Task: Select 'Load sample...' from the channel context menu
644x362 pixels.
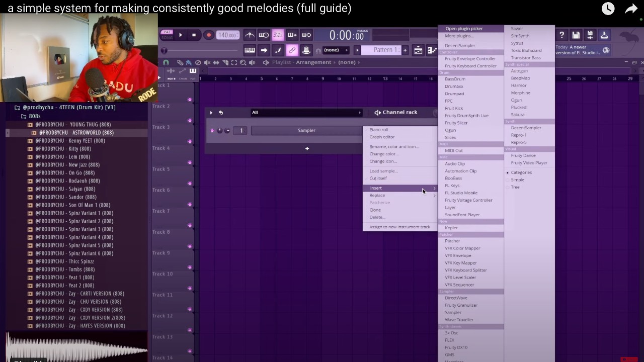Action: 383,170
